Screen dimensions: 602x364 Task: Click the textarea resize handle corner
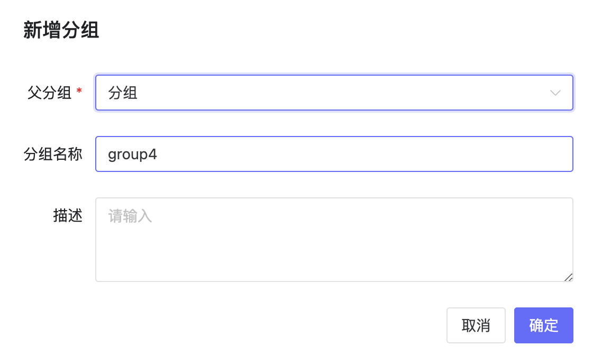[568, 277]
